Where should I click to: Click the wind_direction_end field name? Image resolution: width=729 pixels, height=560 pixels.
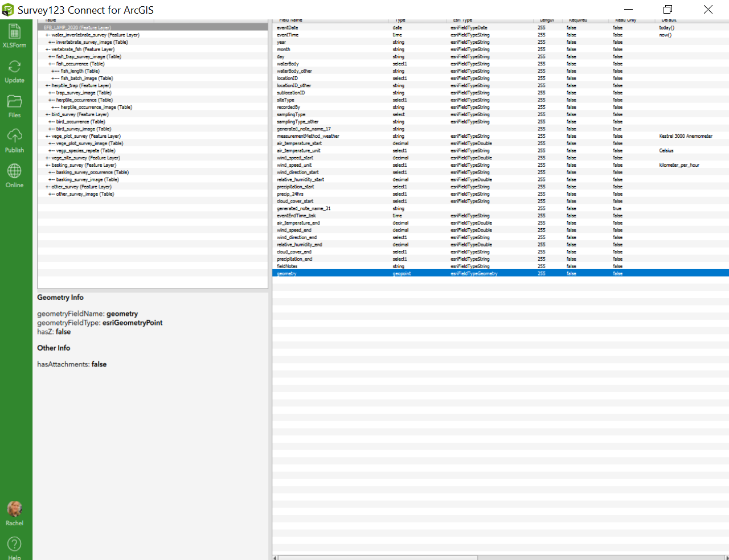pyautogui.click(x=297, y=237)
